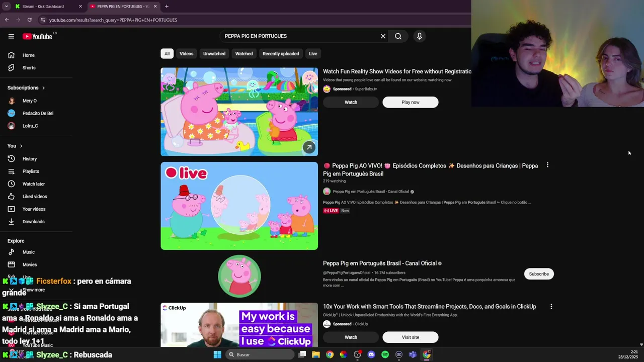Go back in browser toolbar
Screen dimensions: 644x362
[x=7, y=20]
